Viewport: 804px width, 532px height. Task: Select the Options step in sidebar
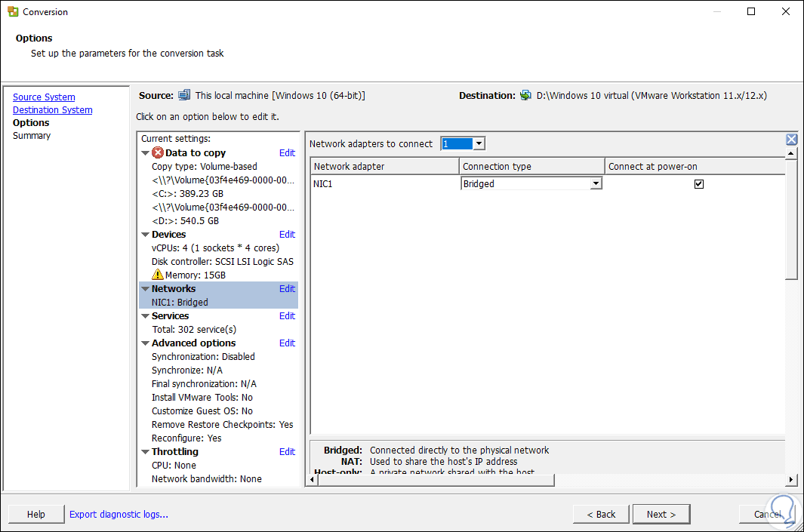point(31,122)
